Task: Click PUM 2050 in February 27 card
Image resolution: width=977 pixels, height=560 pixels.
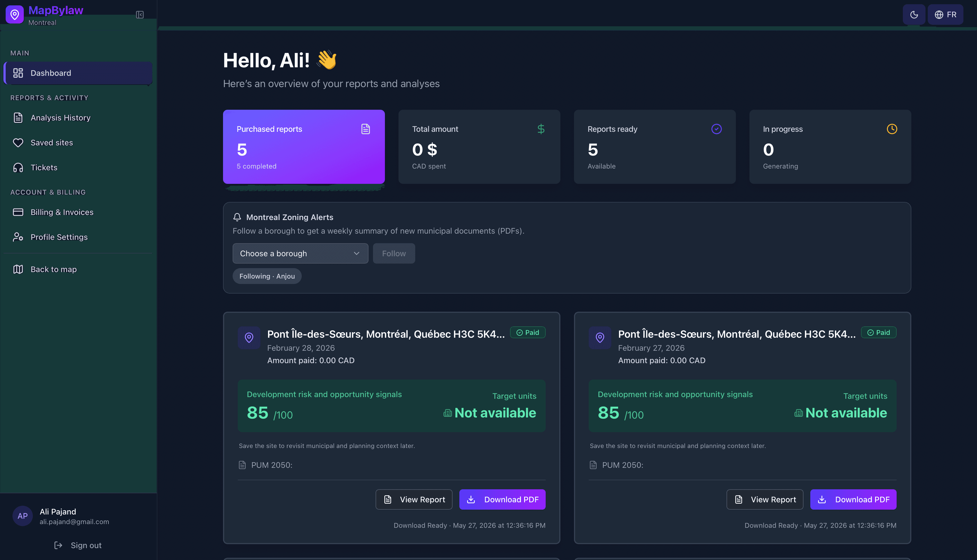Action: (x=623, y=465)
